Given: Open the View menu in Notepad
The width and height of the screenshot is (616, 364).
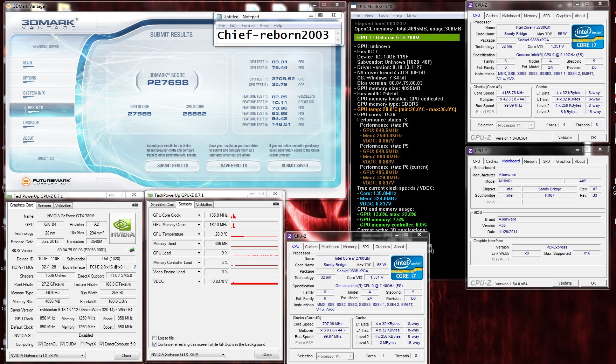Looking at the screenshot, I should [264, 26].
